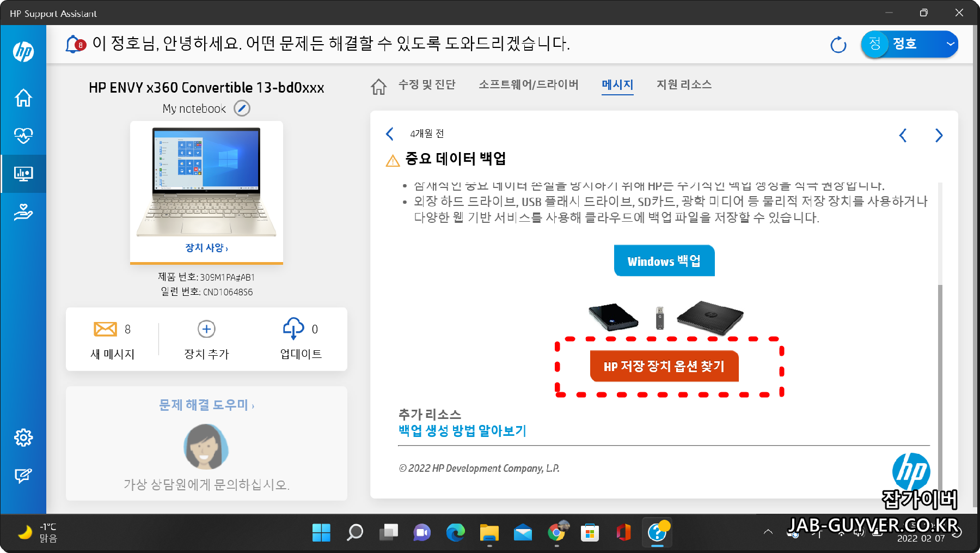
Task: Click the 새 메시지 label
Action: click(x=112, y=354)
